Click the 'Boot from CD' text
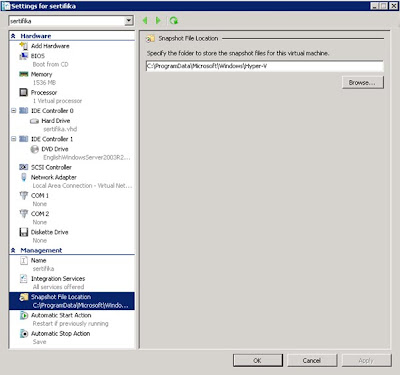This screenshot has height=375, width=400. coord(50,64)
